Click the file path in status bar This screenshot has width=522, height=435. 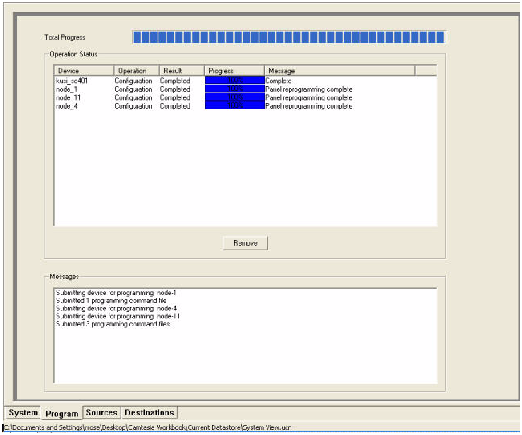pyautogui.click(x=147, y=427)
